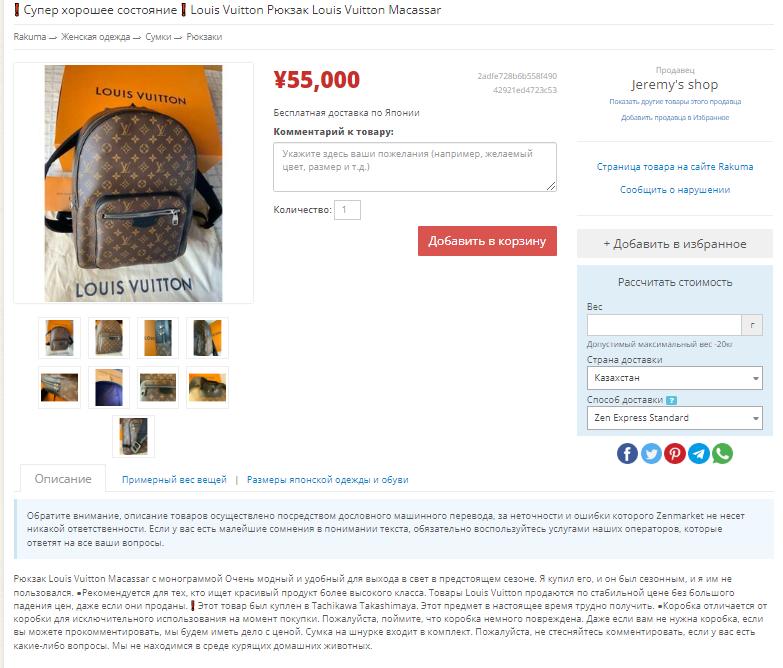Screen dimensions: 783x668
Task: Share the item via WhatsApp icon
Action: coord(722,453)
